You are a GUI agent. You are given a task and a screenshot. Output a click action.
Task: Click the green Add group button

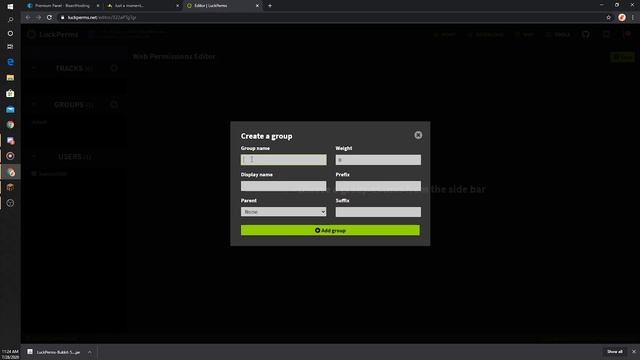coord(330,230)
